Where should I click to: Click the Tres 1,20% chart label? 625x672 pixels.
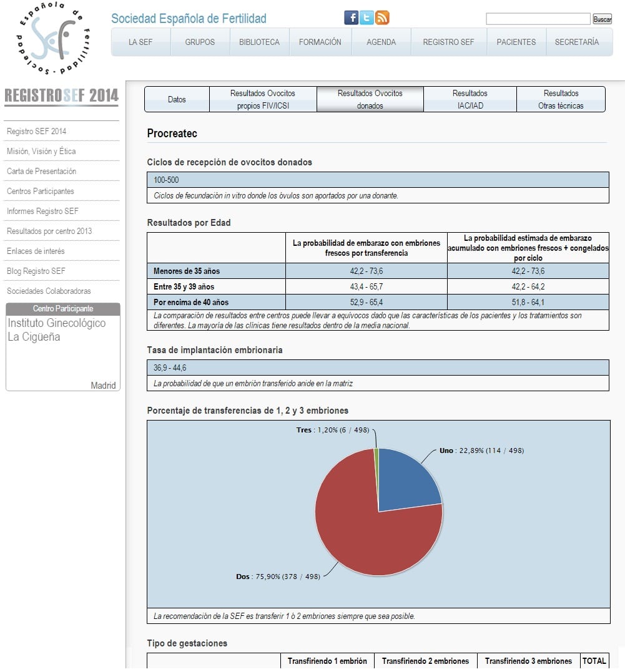coord(333,430)
